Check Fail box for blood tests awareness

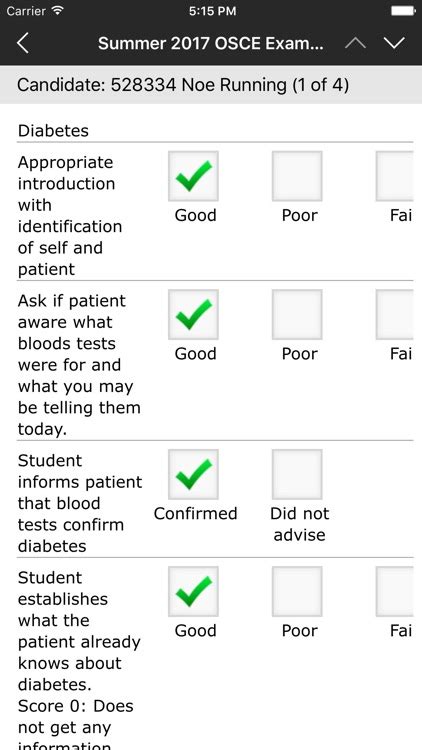395,314
